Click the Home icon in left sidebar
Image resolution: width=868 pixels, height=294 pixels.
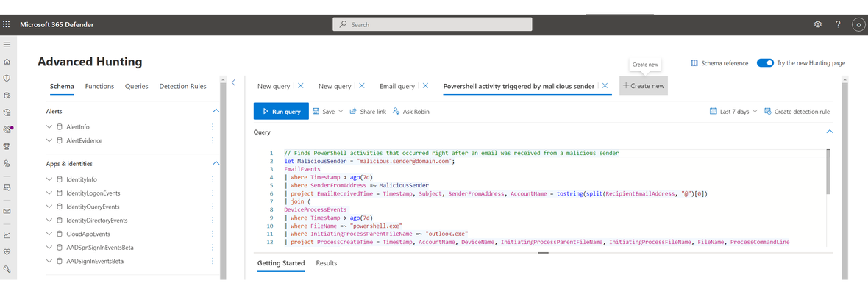point(7,62)
